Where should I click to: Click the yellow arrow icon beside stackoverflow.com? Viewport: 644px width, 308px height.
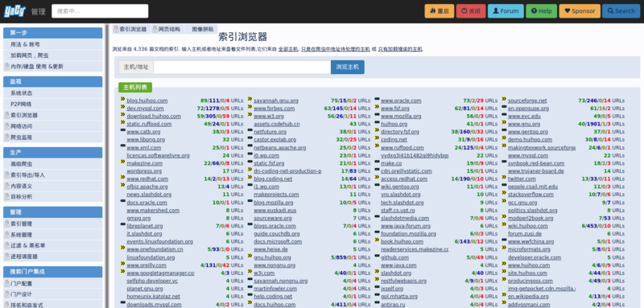504,193
